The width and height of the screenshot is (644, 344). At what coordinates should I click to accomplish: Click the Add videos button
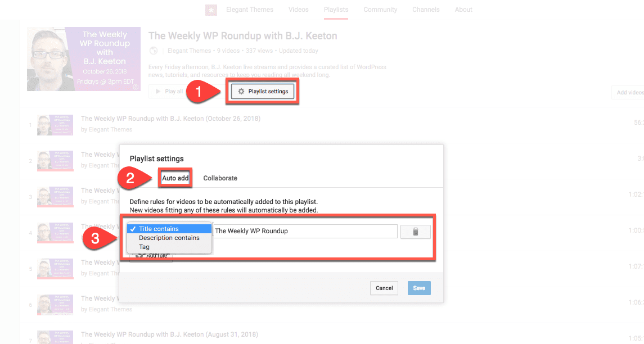click(x=627, y=93)
